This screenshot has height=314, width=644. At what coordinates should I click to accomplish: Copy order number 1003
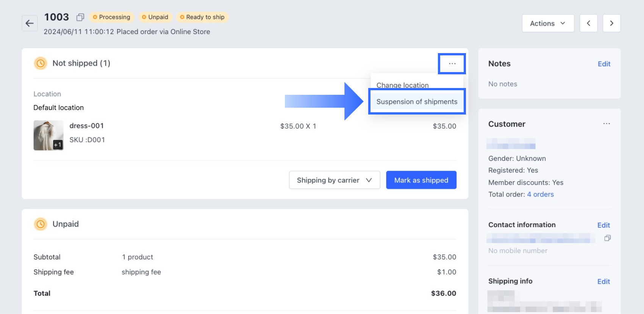[x=80, y=17]
